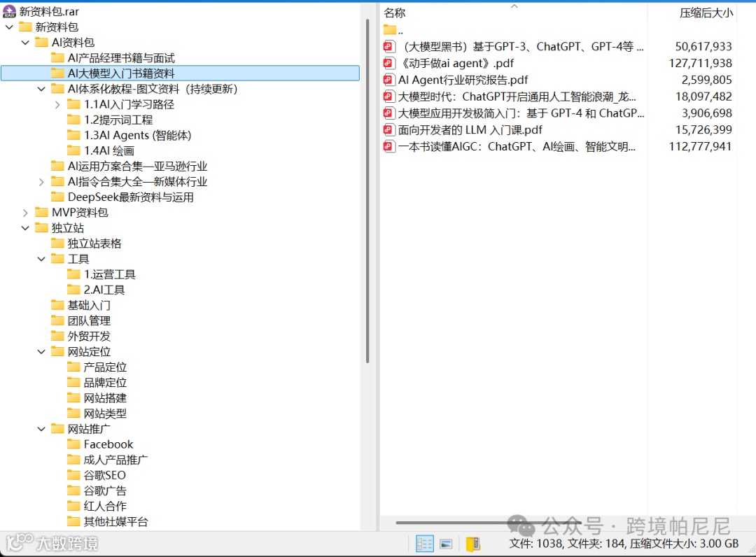Select the 网站类型 folder
The height and width of the screenshot is (557, 756).
pos(105,414)
